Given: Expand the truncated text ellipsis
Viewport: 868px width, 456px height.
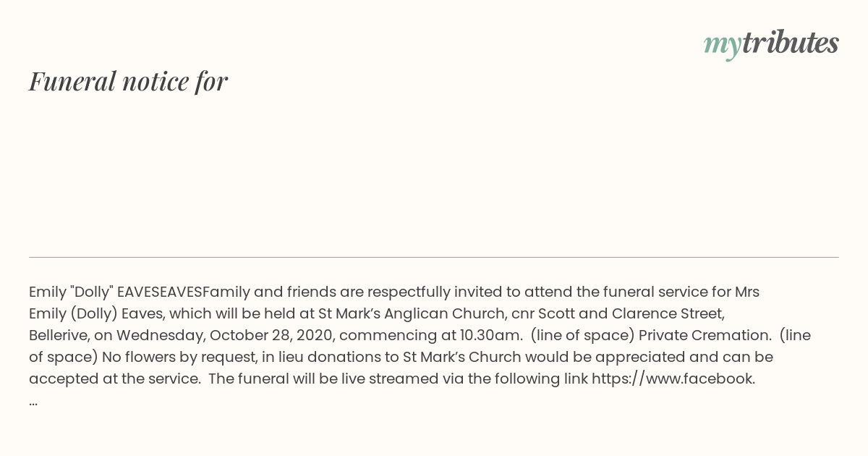Looking at the screenshot, I should pyautogui.click(x=33, y=401).
